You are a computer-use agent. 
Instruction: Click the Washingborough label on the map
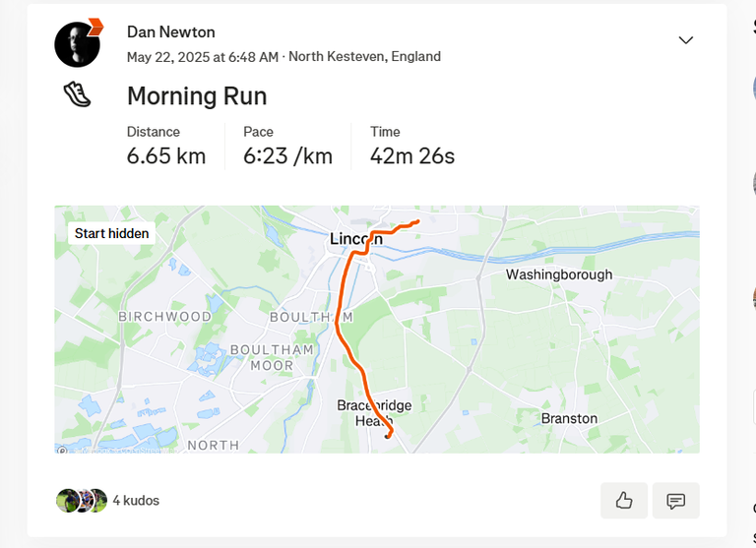[559, 274]
